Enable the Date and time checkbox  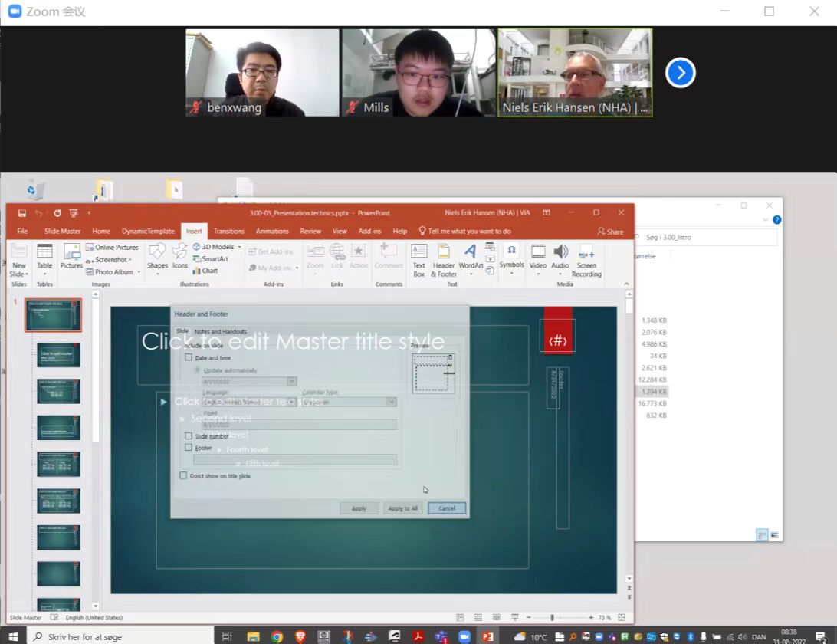pyautogui.click(x=189, y=357)
